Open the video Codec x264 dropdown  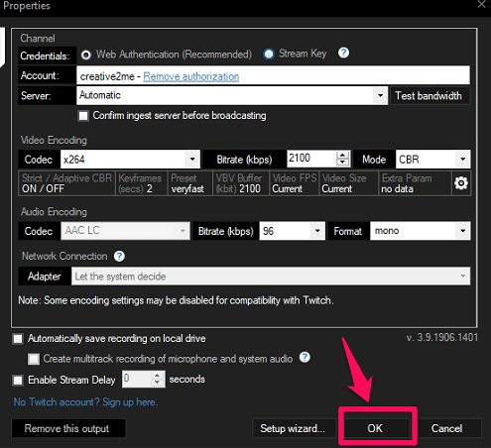click(x=130, y=160)
